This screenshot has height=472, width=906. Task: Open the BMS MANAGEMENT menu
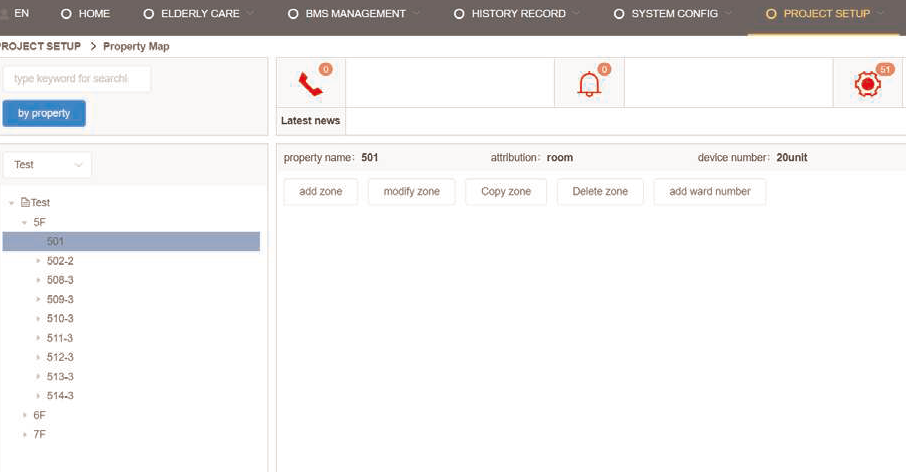pyautogui.click(x=346, y=14)
